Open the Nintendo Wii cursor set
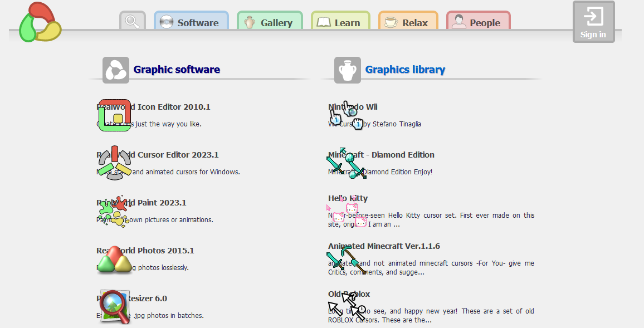 [353, 107]
